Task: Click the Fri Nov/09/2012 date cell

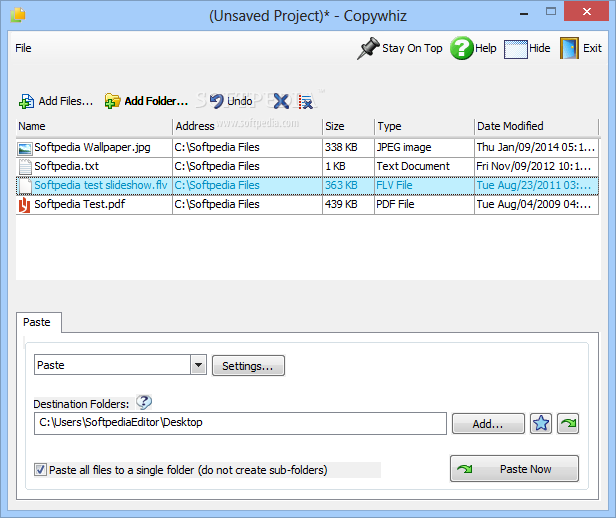Action: pos(534,167)
